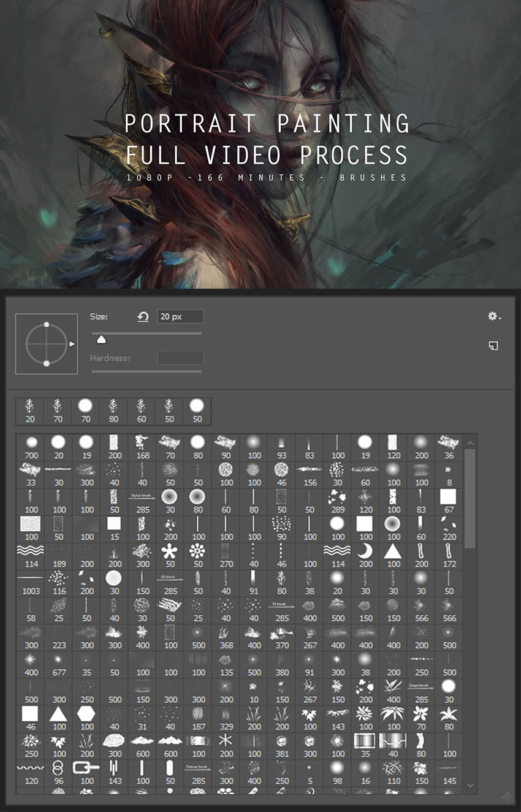521x812 pixels.
Task: Choose the FX brush preset labeled 285
Action: pyautogui.click(x=282, y=610)
